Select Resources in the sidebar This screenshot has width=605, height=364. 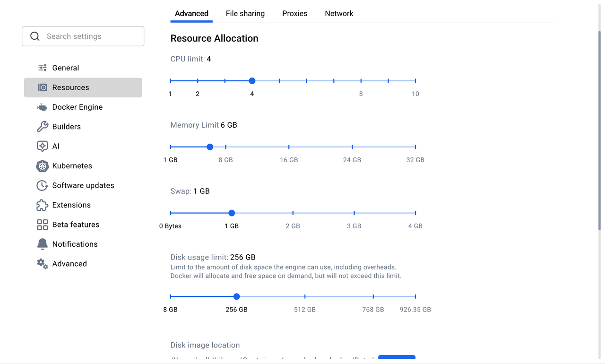(83, 87)
